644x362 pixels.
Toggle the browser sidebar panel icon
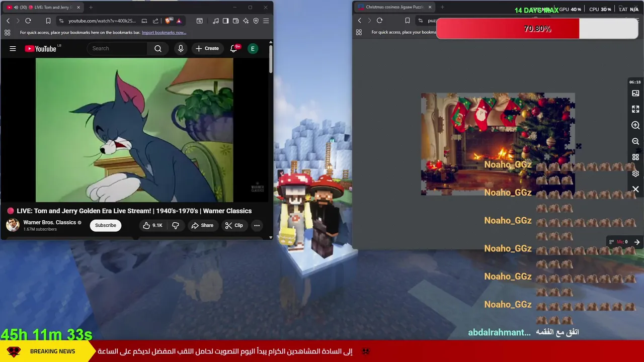coord(225,21)
